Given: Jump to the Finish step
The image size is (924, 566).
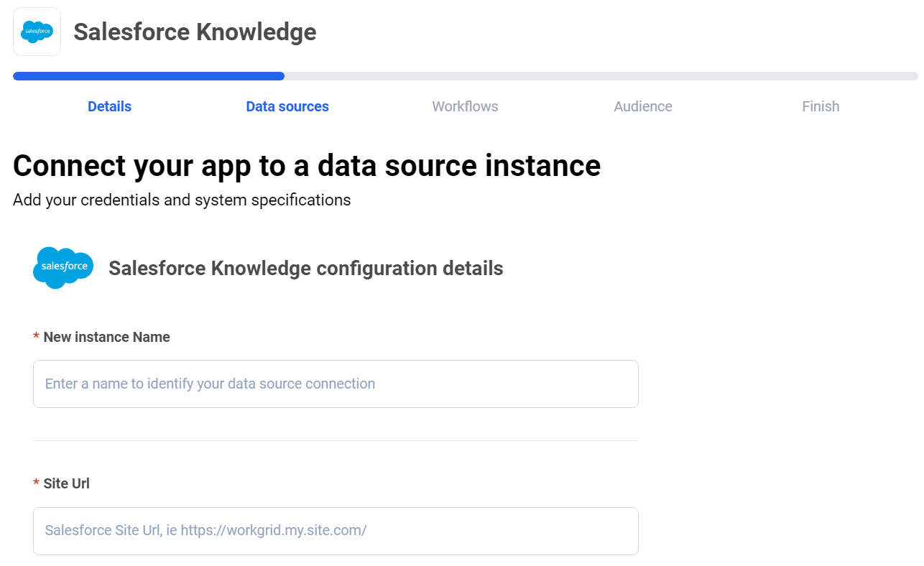Looking at the screenshot, I should pyautogui.click(x=821, y=106).
